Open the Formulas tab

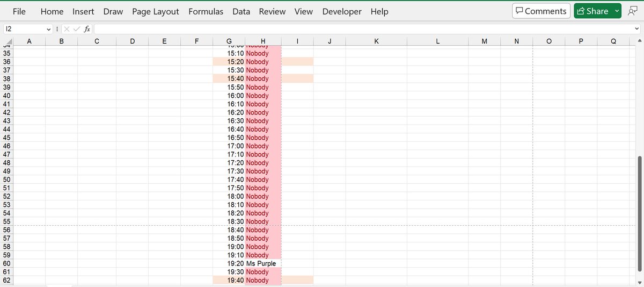click(206, 11)
